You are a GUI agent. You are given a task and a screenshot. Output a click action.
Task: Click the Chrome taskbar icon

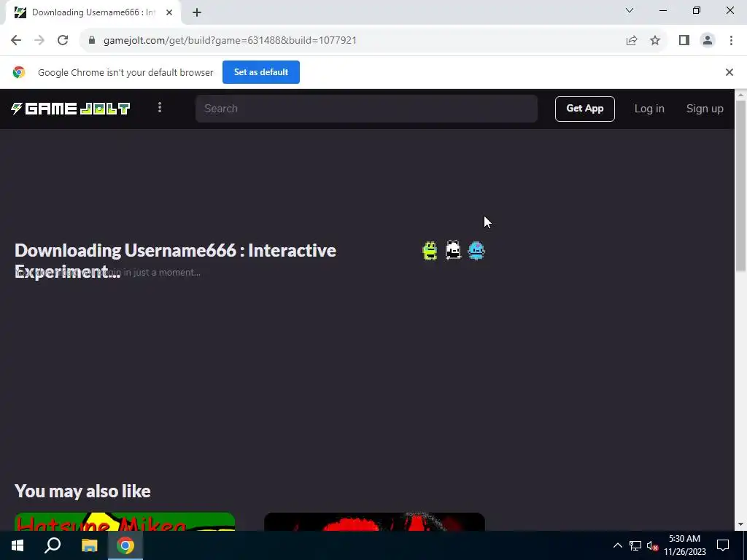click(x=125, y=545)
